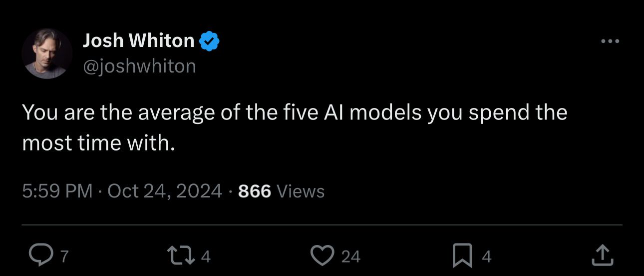The height and width of the screenshot is (276, 644).
Task: Click the Views label
Action: pos(300,191)
